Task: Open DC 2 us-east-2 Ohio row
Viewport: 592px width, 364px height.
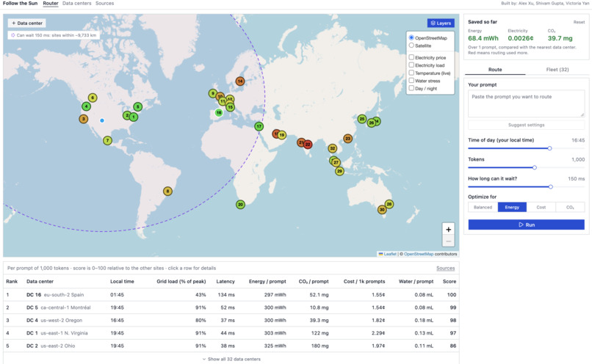Action: pos(231,346)
